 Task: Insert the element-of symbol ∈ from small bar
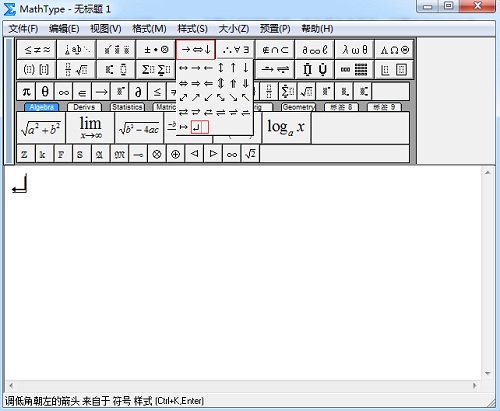click(x=82, y=91)
